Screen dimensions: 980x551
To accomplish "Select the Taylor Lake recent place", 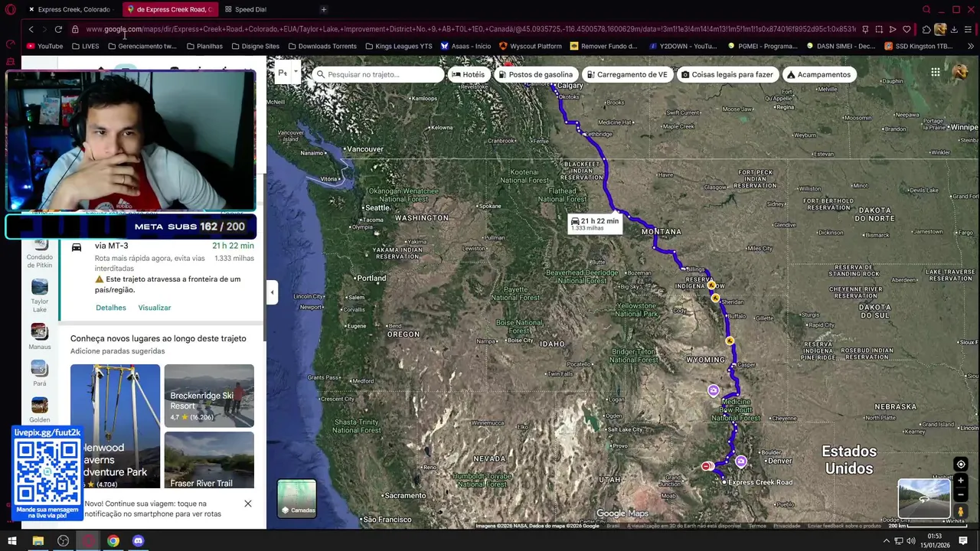I will coord(40,295).
